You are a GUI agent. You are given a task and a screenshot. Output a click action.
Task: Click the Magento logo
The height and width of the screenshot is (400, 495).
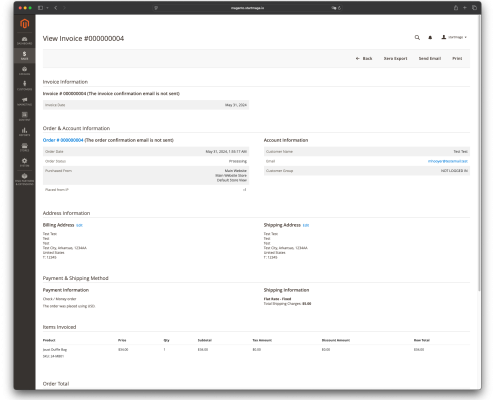coord(24,24)
